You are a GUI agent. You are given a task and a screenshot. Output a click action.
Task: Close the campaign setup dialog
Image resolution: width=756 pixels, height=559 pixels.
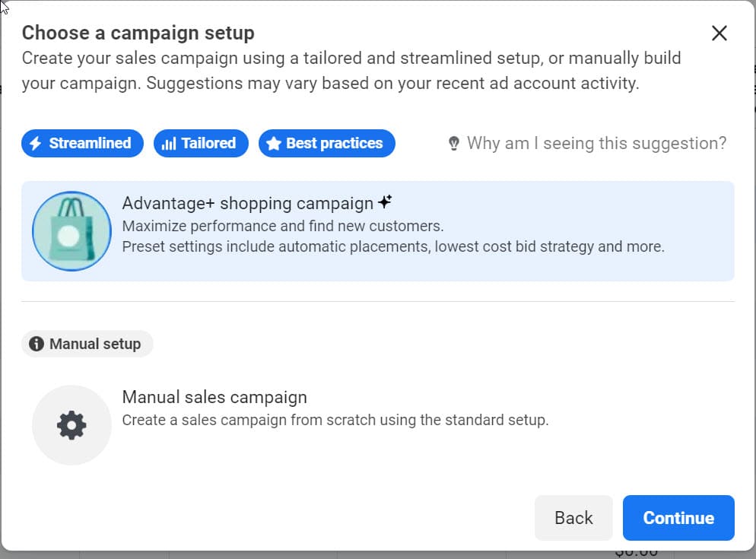pos(719,33)
